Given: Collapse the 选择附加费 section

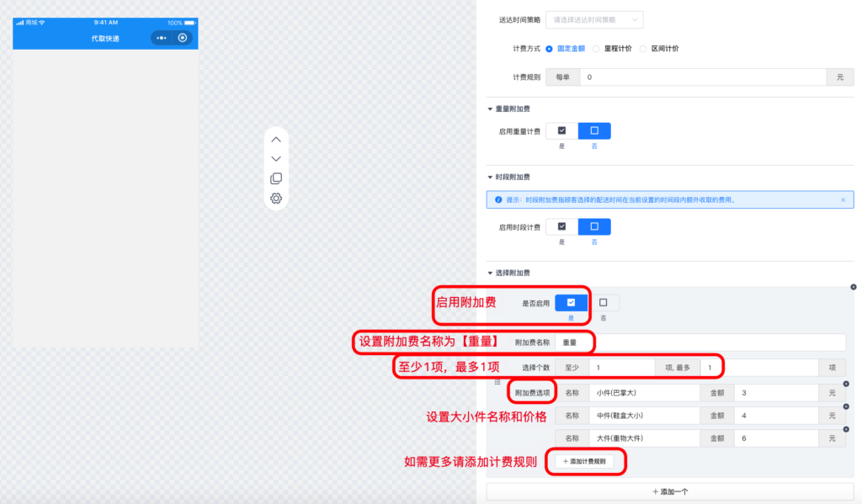Looking at the screenshot, I should coord(489,272).
